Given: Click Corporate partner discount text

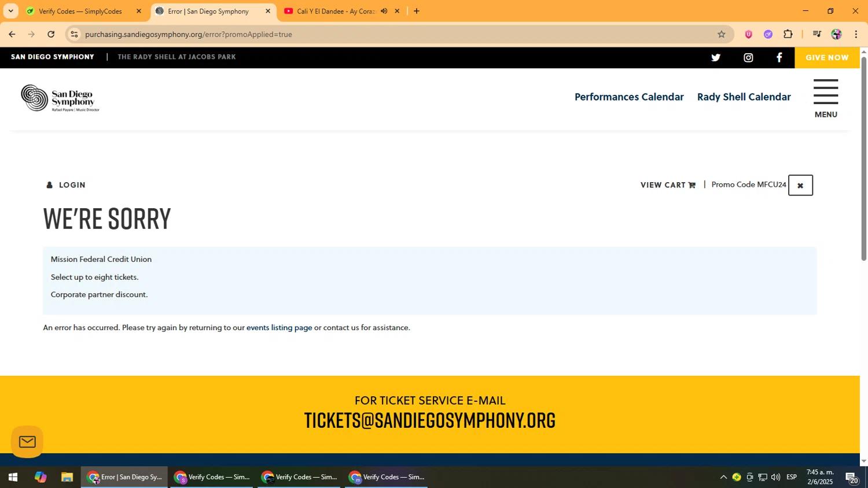Looking at the screenshot, I should tap(100, 294).
